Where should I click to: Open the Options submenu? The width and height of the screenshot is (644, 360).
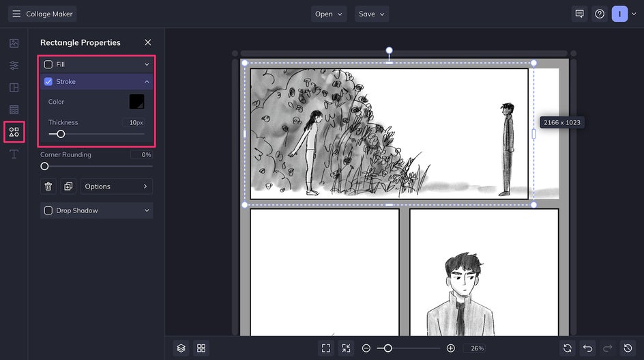point(116,186)
